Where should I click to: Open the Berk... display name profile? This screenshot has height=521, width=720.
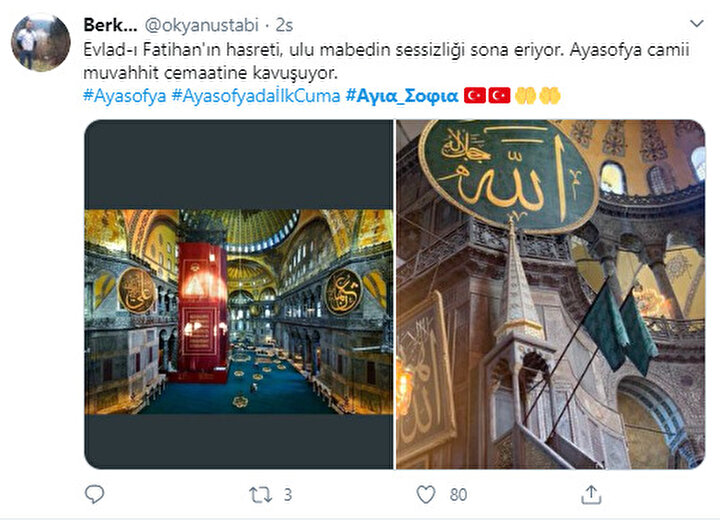pos(110,25)
